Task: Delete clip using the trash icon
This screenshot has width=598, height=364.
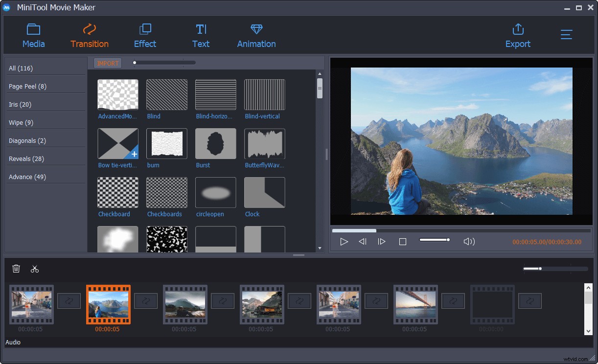Action: coord(16,269)
